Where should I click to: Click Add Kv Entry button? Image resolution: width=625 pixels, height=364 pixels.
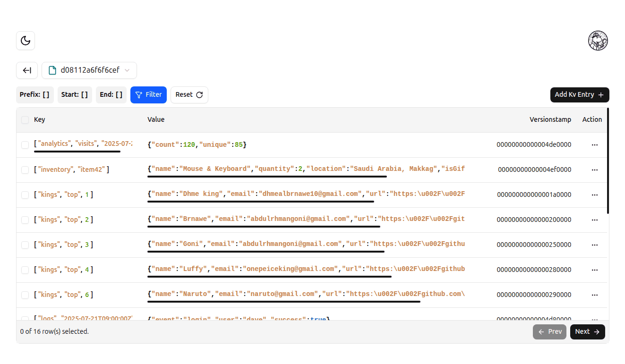tap(579, 94)
